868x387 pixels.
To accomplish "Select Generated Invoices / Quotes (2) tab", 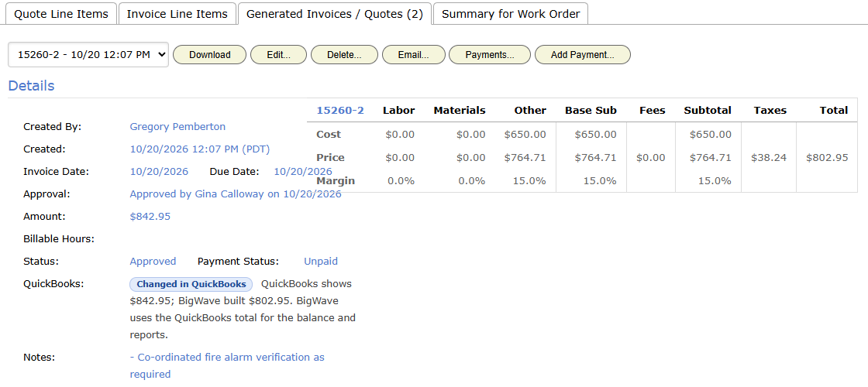I will tap(334, 14).
